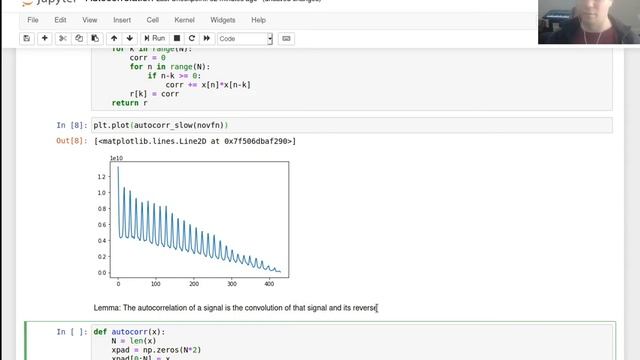Open the Kernel menu
The image size is (640, 360).
(184, 20)
